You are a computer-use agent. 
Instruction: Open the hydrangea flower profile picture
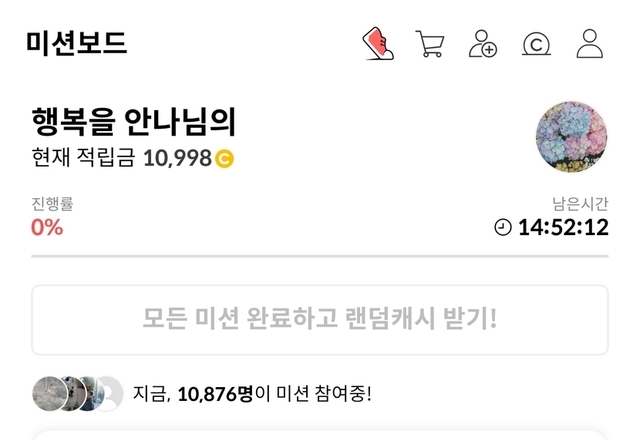click(x=571, y=137)
